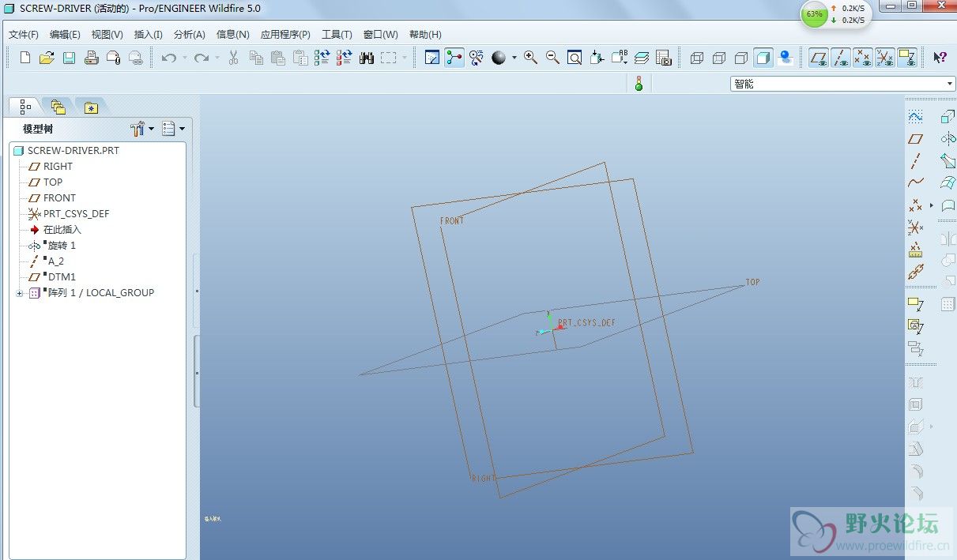Open the Find tool with the binoculars icon
Viewport: 957px width, 560px height.
[367, 58]
